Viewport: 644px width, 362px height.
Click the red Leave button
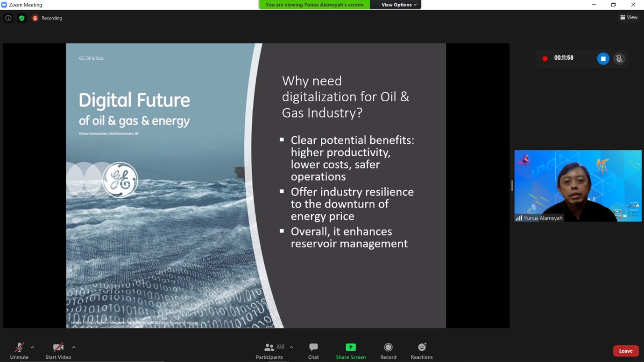[625, 351]
